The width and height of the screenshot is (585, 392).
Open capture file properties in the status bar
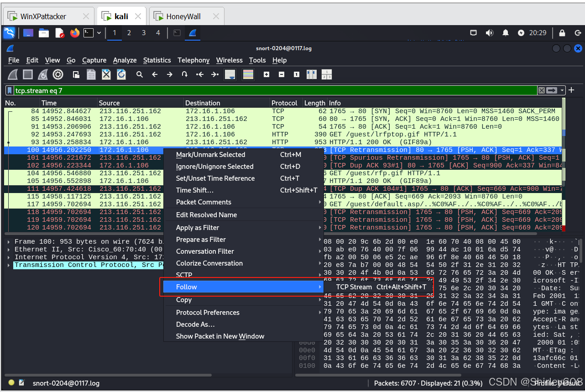21,383
